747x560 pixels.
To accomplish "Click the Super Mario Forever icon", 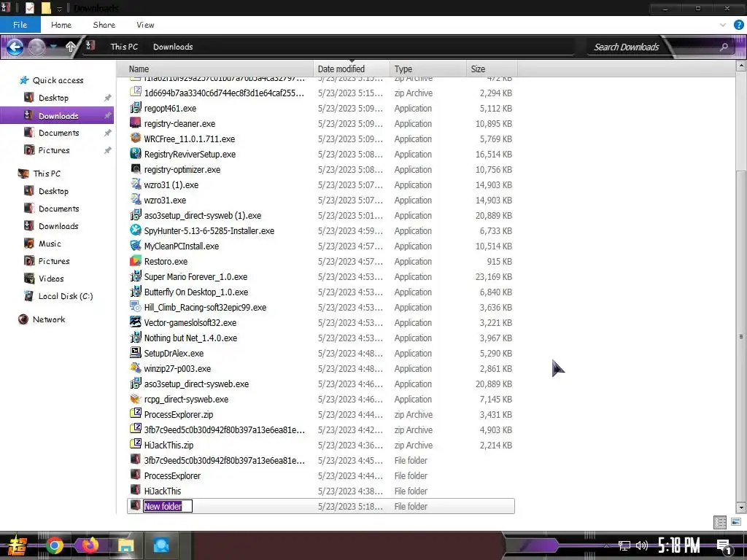I will click(136, 276).
